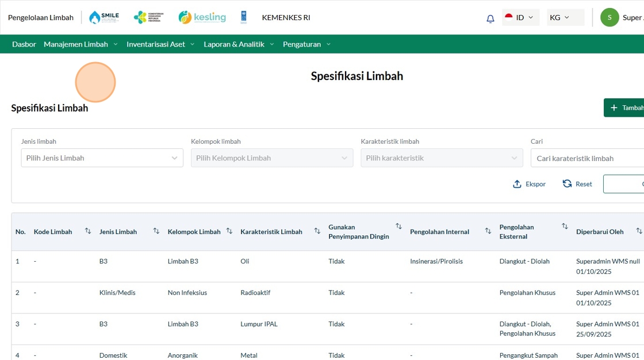644x360 pixels.
Task: Sort by Kode Limbah column arrows
Action: [x=88, y=231]
